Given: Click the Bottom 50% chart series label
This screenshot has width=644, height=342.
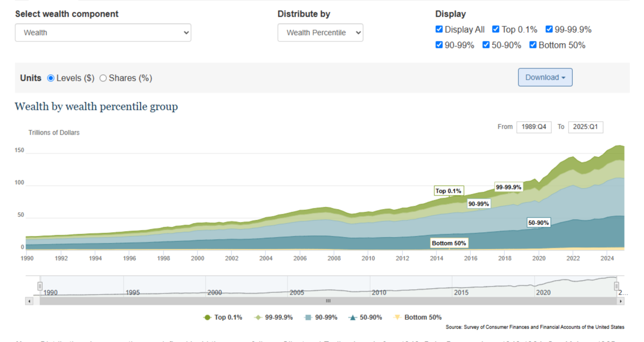Looking at the screenshot, I should coord(449,243).
